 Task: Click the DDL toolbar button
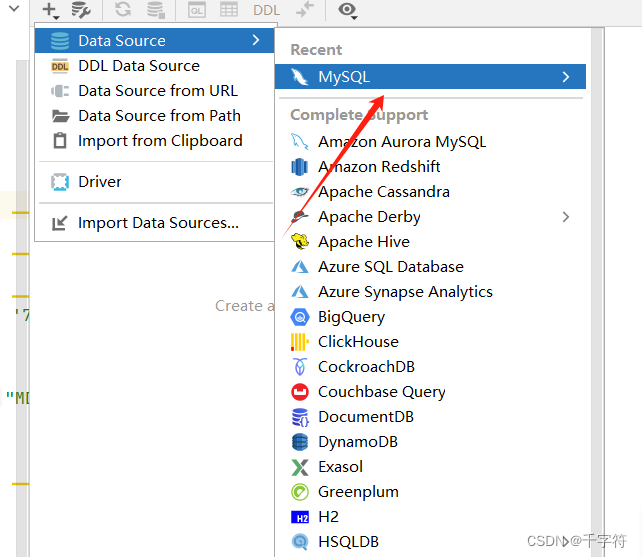266,10
